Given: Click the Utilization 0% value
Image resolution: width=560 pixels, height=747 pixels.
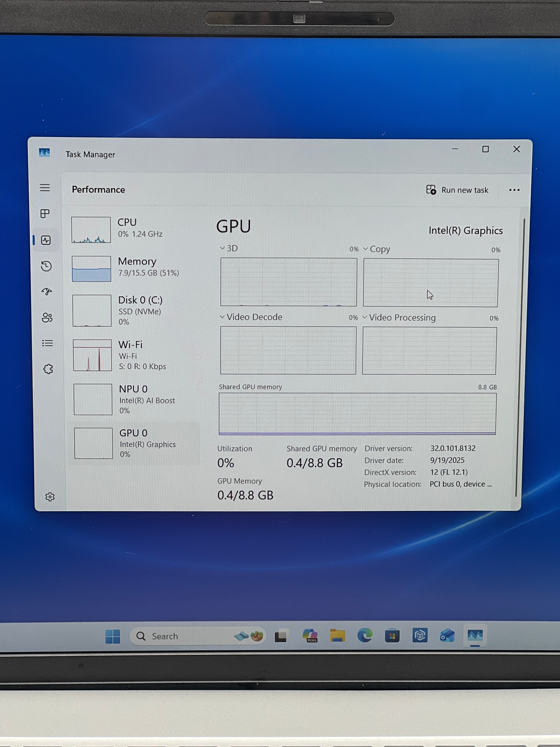Looking at the screenshot, I should tap(226, 463).
